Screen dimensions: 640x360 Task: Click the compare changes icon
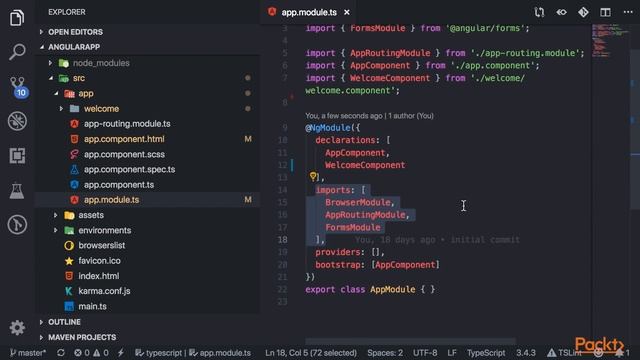point(540,12)
